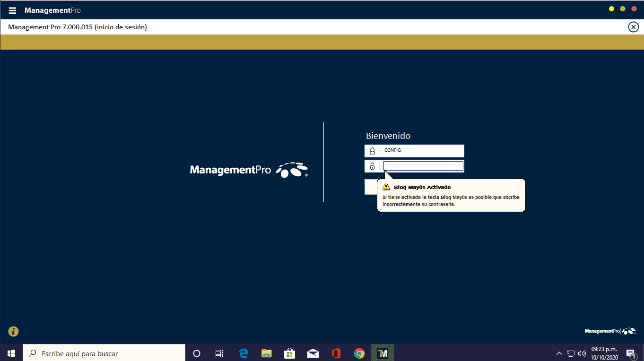Expand the hidden system tray icons
This screenshot has height=361, width=644.
pyautogui.click(x=559, y=353)
